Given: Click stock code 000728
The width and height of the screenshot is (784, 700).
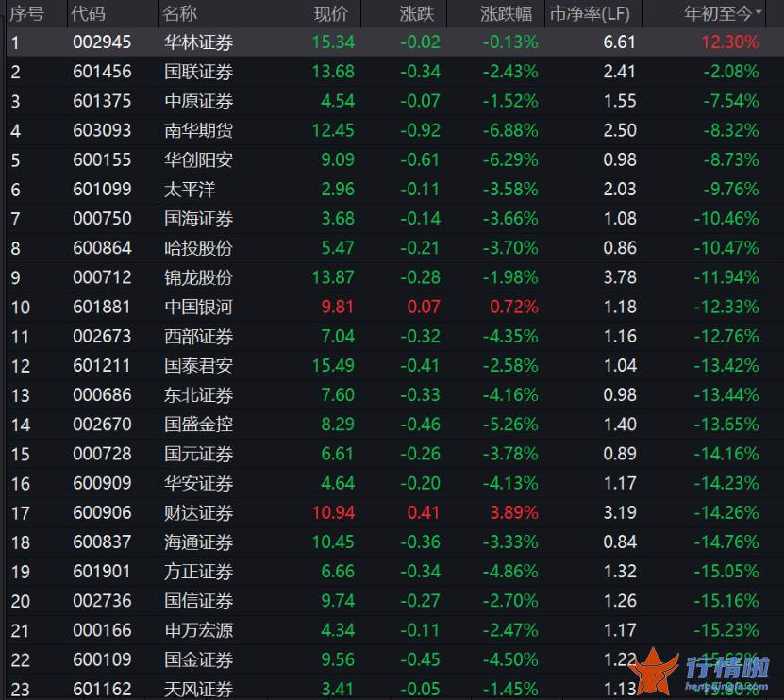Looking at the screenshot, I should coord(102,454).
